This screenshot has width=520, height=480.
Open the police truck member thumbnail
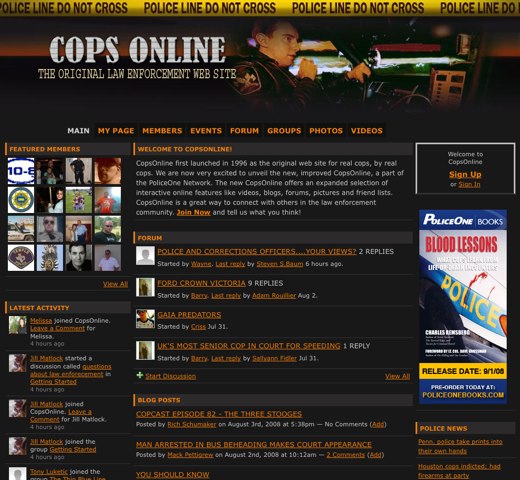(21, 229)
